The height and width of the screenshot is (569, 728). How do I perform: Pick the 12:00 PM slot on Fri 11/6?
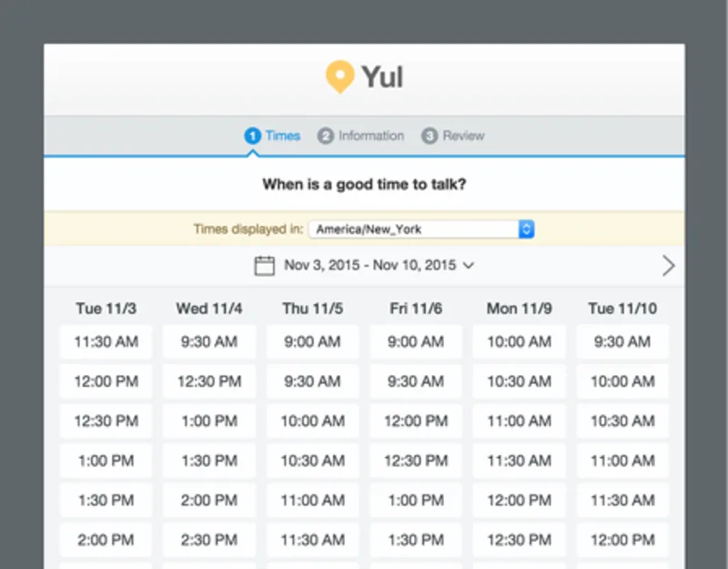tap(416, 421)
